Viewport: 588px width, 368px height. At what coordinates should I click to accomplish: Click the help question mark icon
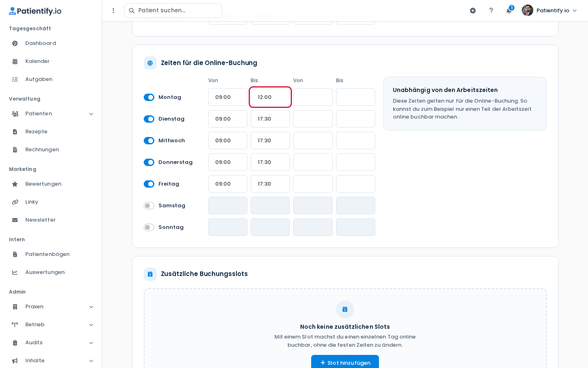(491, 11)
